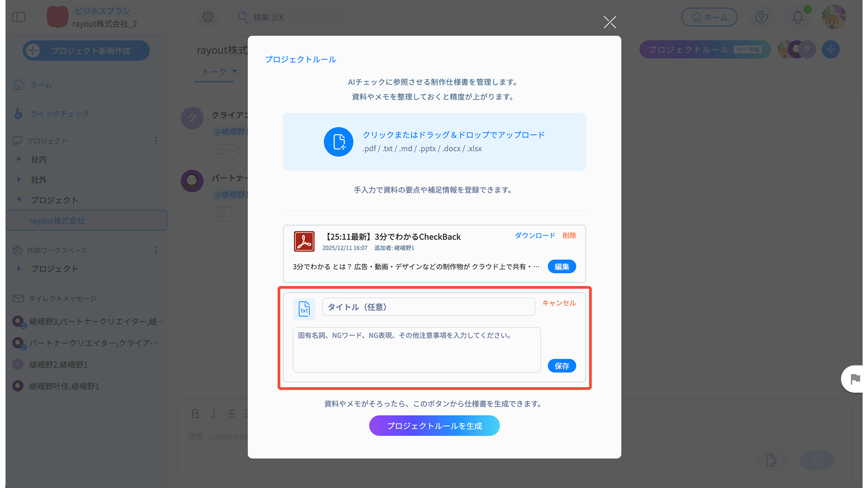Click the PDF file icon
The height and width of the screenshot is (488, 868).
[x=304, y=241]
